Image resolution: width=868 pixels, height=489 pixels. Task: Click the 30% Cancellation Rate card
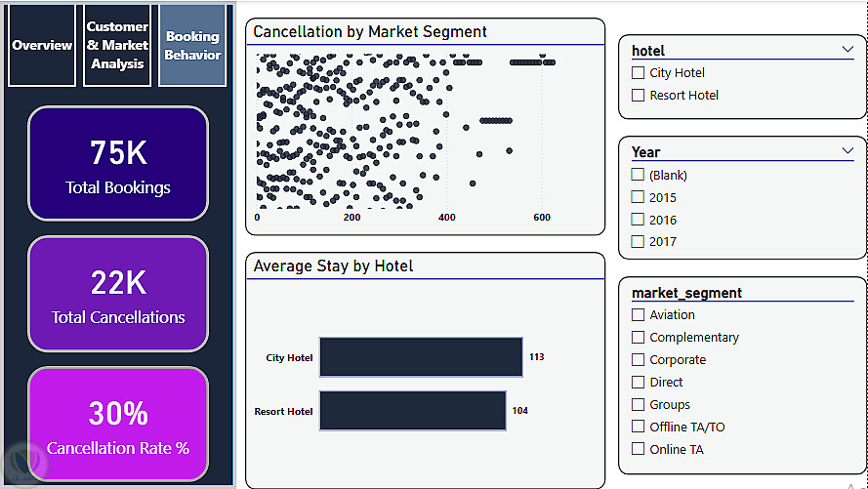click(118, 425)
